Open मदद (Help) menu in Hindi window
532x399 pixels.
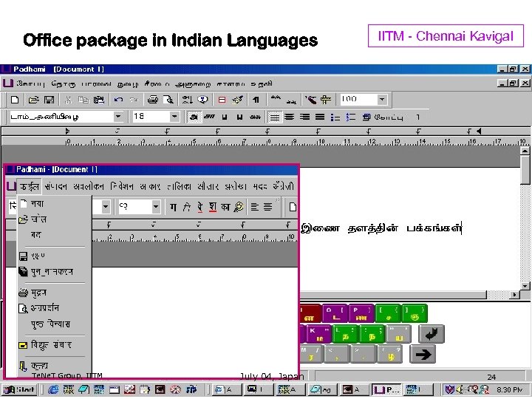tap(260, 187)
